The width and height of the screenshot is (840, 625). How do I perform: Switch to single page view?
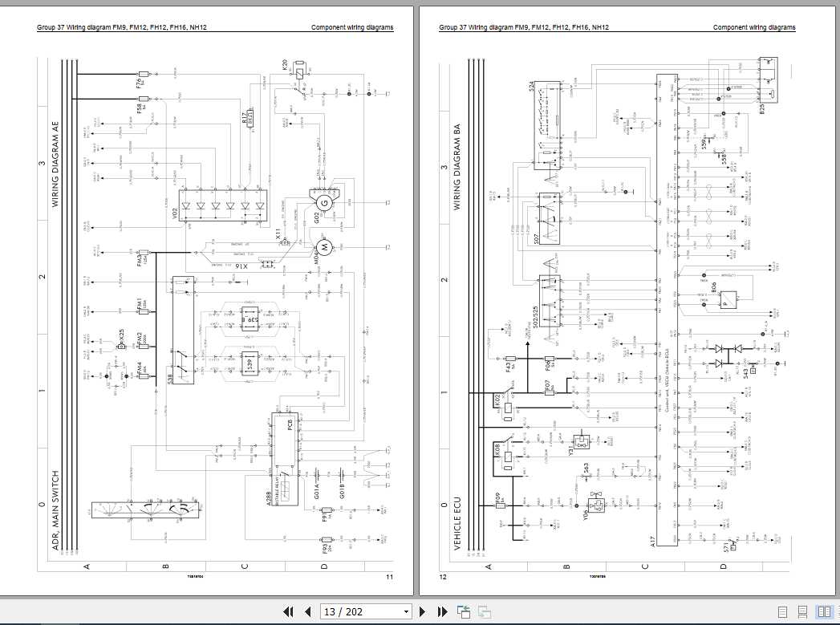pyautogui.click(x=783, y=611)
